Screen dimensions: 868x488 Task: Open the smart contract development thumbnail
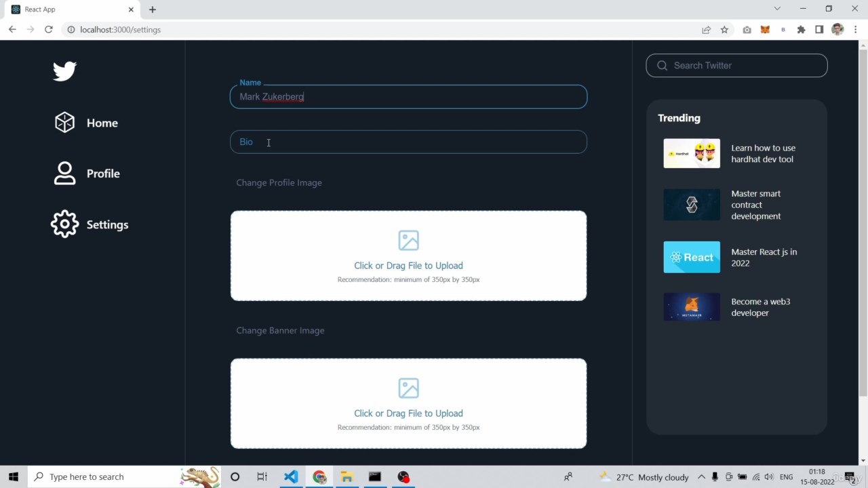692,205
